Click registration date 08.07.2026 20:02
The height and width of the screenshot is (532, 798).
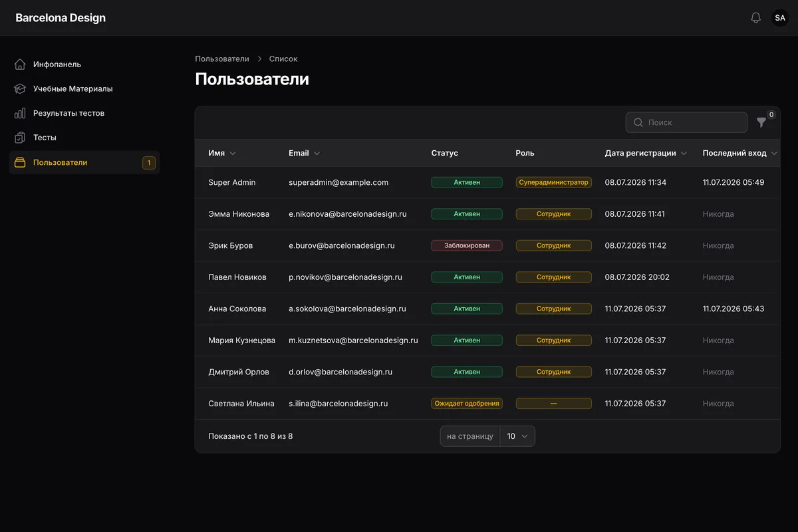[x=637, y=277]
